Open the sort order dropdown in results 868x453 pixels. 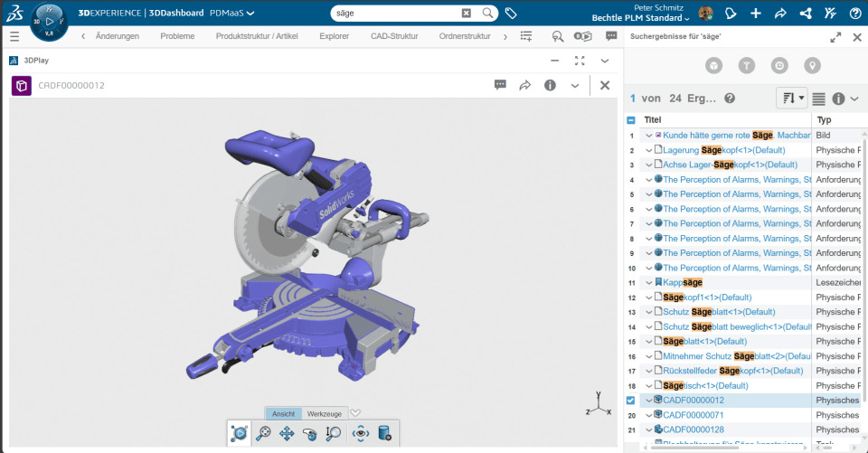(x=791, y=98)
